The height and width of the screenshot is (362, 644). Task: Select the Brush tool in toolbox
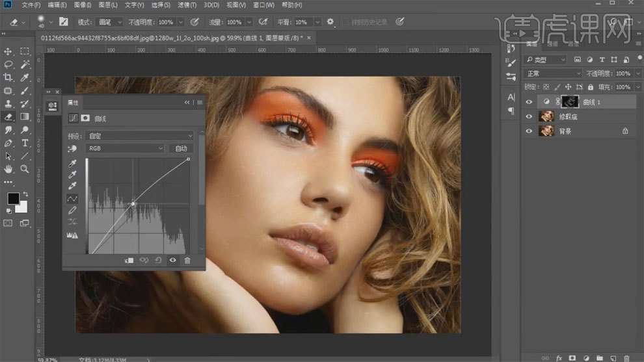coord(25,91)
